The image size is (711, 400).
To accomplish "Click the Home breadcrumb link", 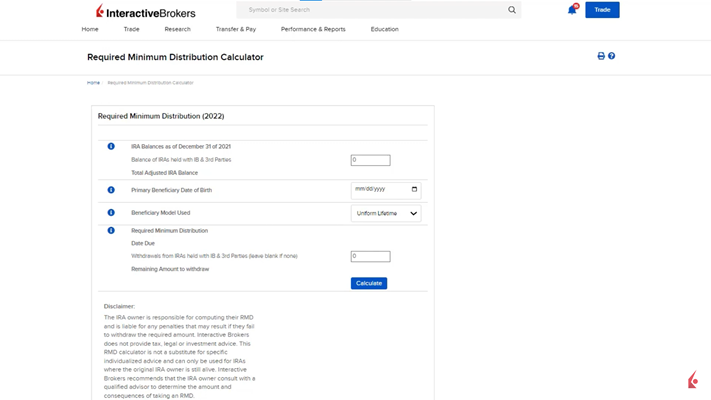I will tap(93, 83).
